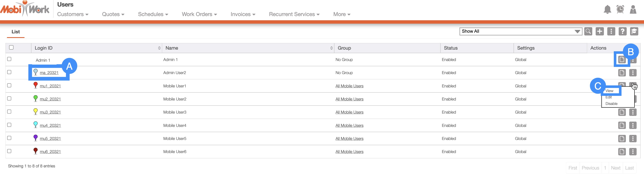Expand the Customers navigation menu
Viewport: 644px width, 179px height.
(72, 14)
